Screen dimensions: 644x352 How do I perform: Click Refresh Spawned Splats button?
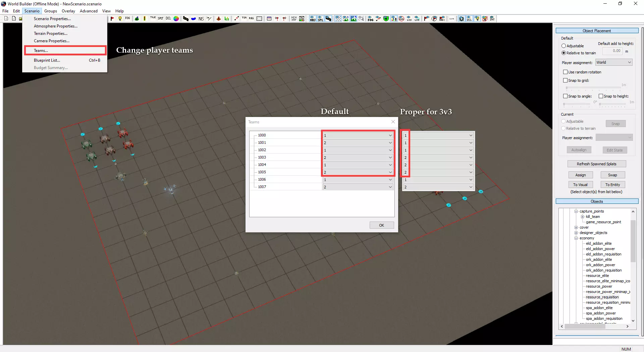click(596, 164)
